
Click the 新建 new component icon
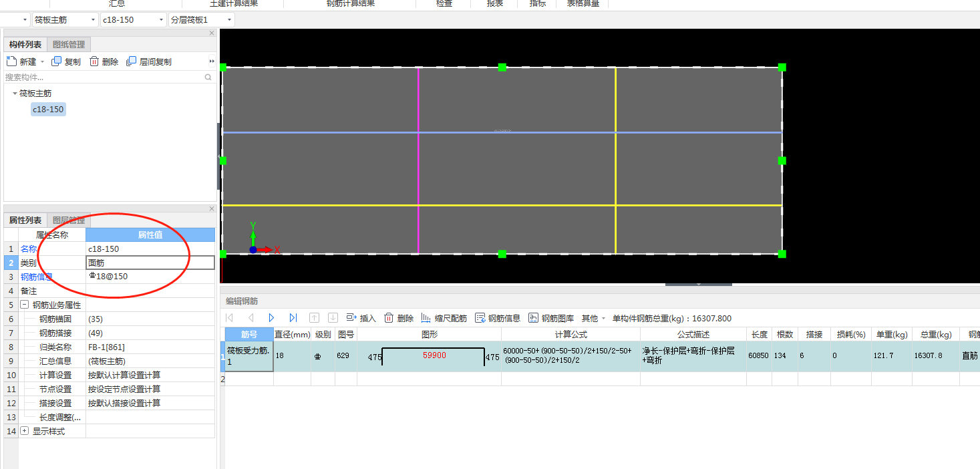click(11, 61)
